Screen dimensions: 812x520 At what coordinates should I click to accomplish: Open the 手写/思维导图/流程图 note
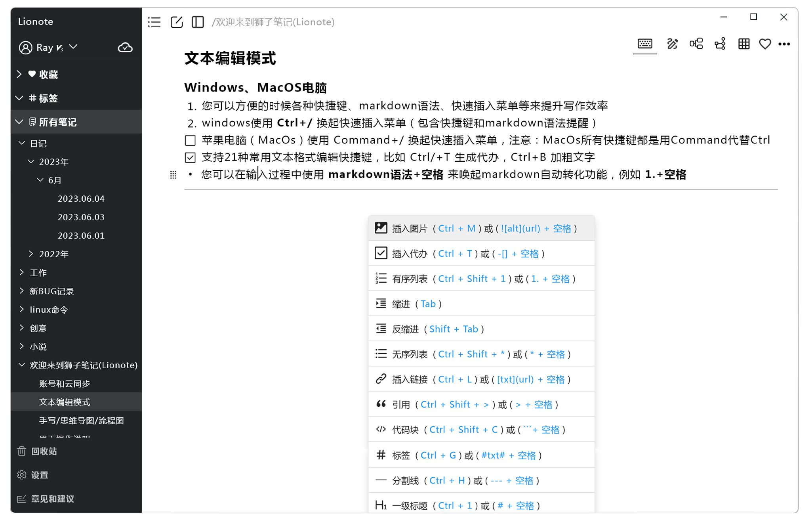82,420
